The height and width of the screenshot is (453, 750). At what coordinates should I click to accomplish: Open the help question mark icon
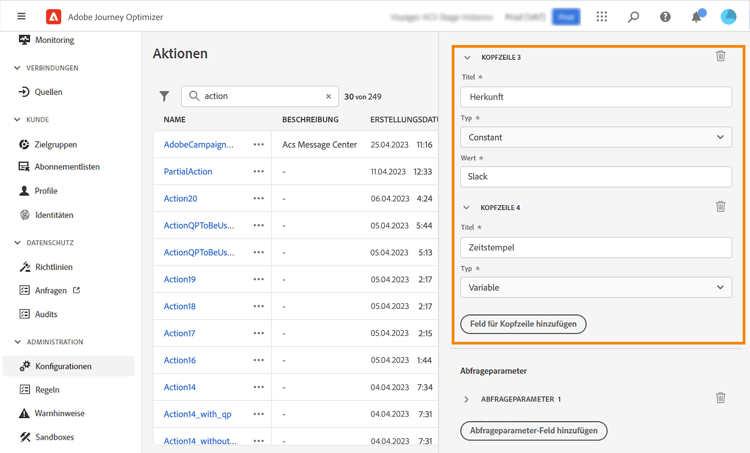(x=665, y=17)
